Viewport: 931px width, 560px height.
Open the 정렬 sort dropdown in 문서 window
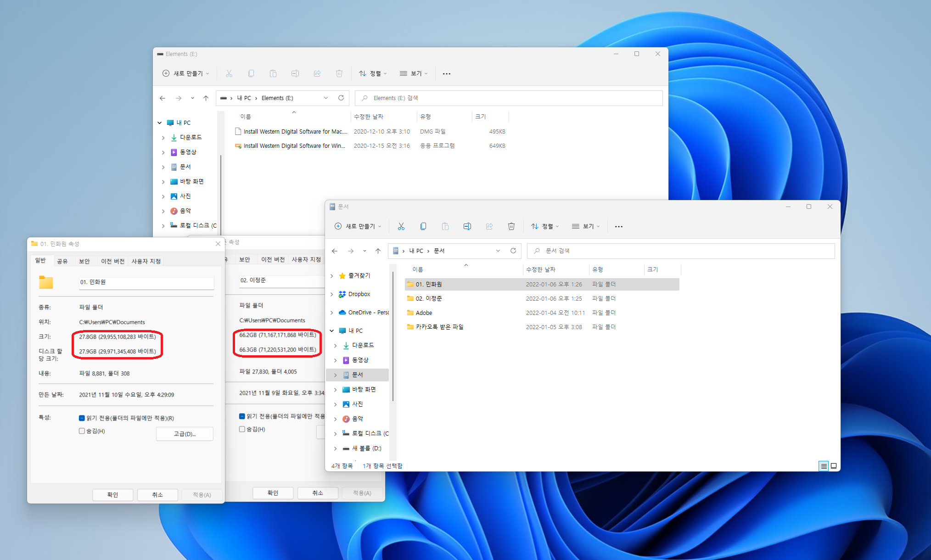545,226
